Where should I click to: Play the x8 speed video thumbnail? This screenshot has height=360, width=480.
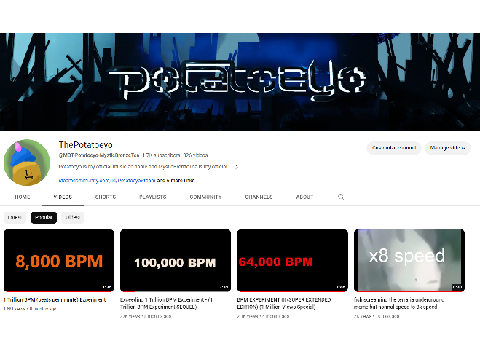(x=409, y=260)
